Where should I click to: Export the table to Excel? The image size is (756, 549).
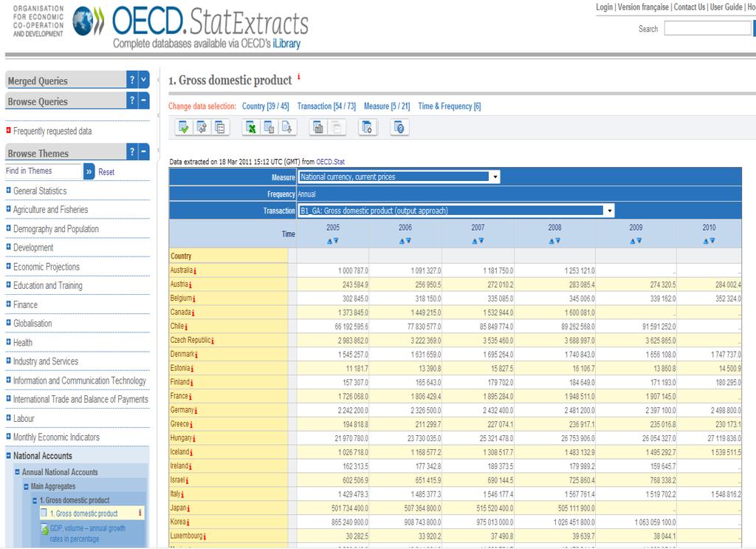251,127
